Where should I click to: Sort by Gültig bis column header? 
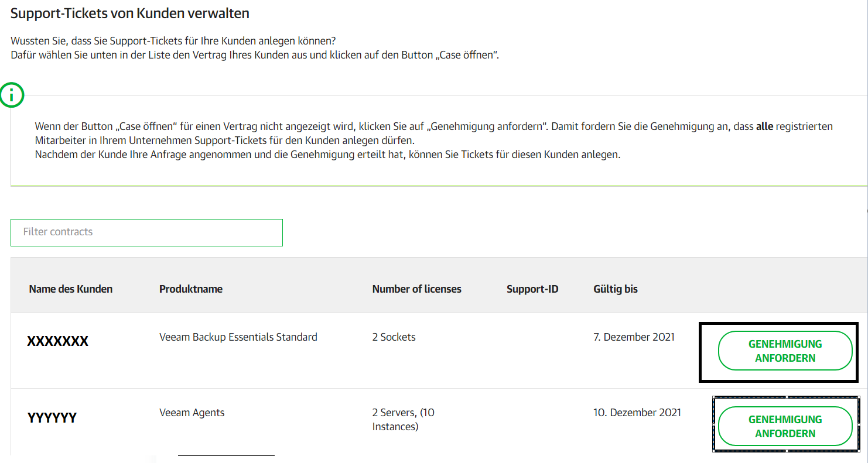[616, 289]
